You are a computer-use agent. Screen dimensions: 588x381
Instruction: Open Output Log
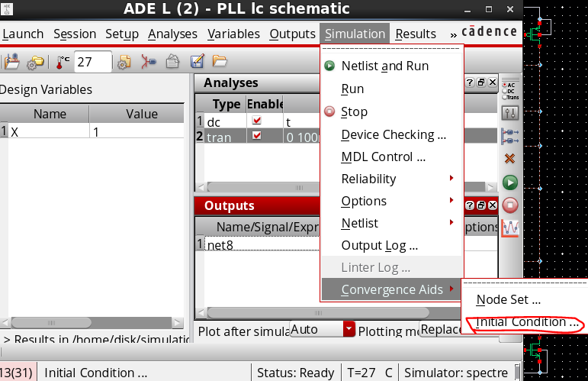click(391, 245)
